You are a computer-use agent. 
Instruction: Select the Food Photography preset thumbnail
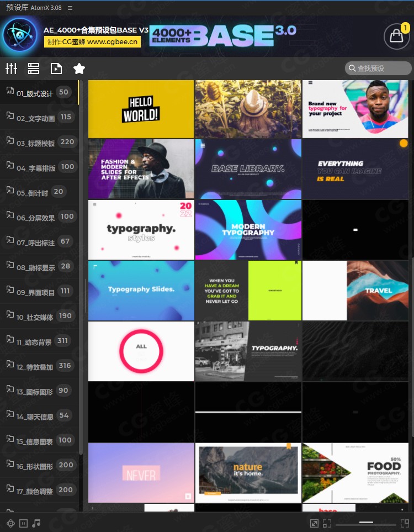point(355,473)
